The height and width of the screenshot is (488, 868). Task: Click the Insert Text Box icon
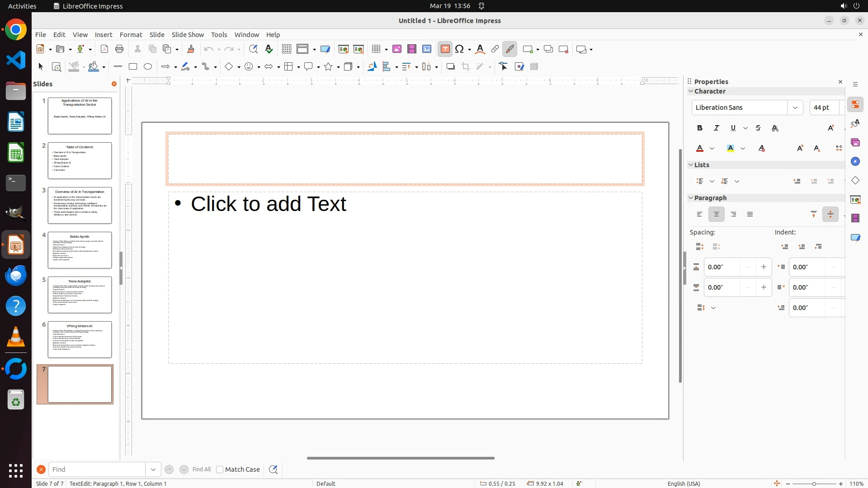coord(445,49)
